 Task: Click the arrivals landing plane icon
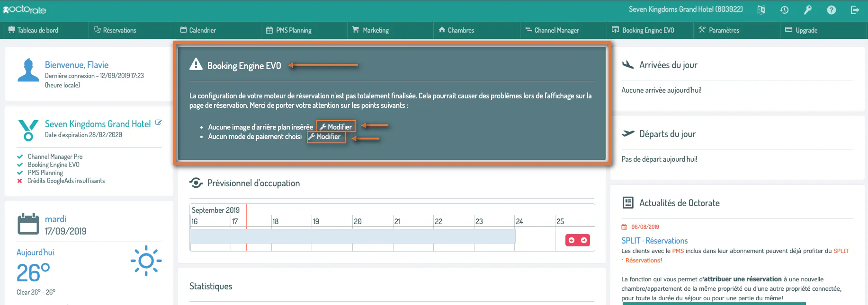click(628, 64)
